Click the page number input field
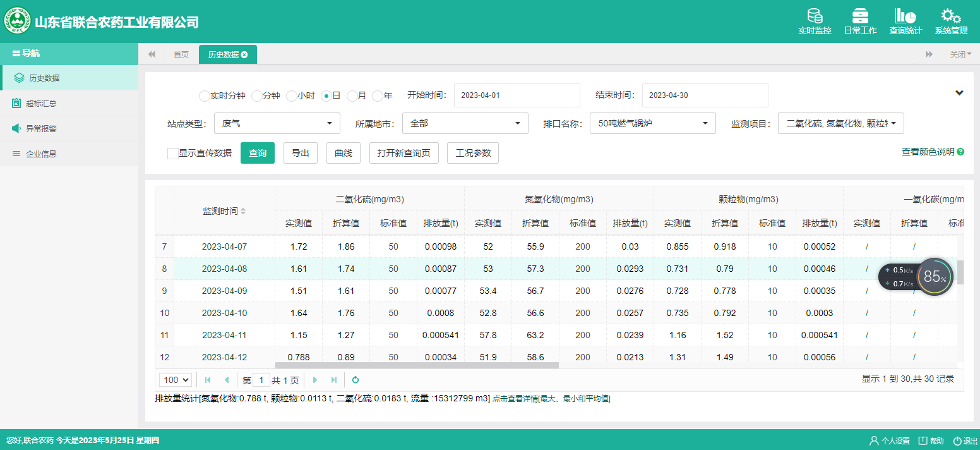The image size is (980, 450). click(261, 380)
